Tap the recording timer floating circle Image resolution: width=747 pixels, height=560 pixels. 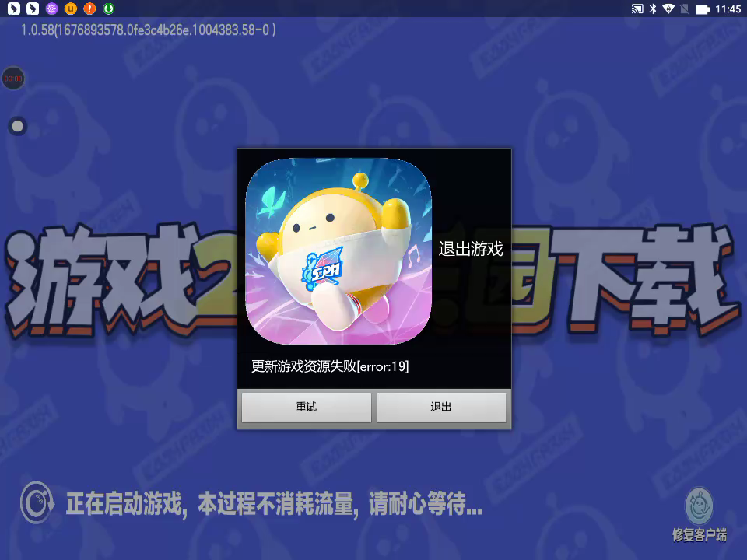[x=12, y=79]
